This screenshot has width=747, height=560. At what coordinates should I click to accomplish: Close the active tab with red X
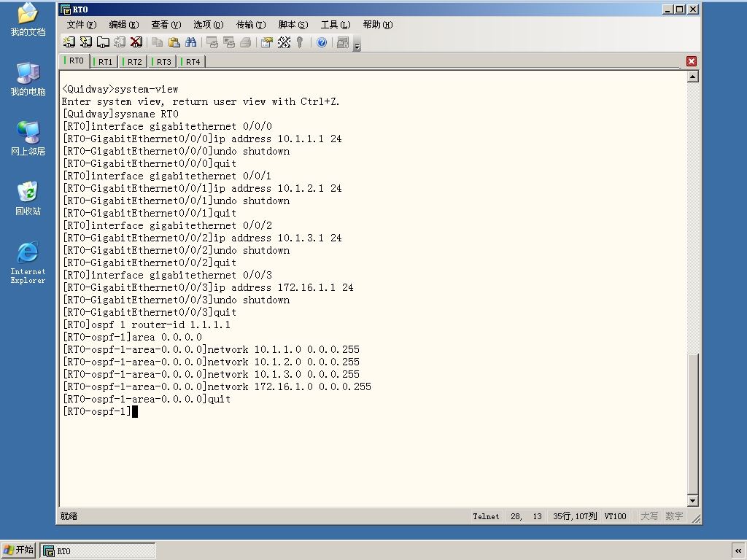(692, 61)
